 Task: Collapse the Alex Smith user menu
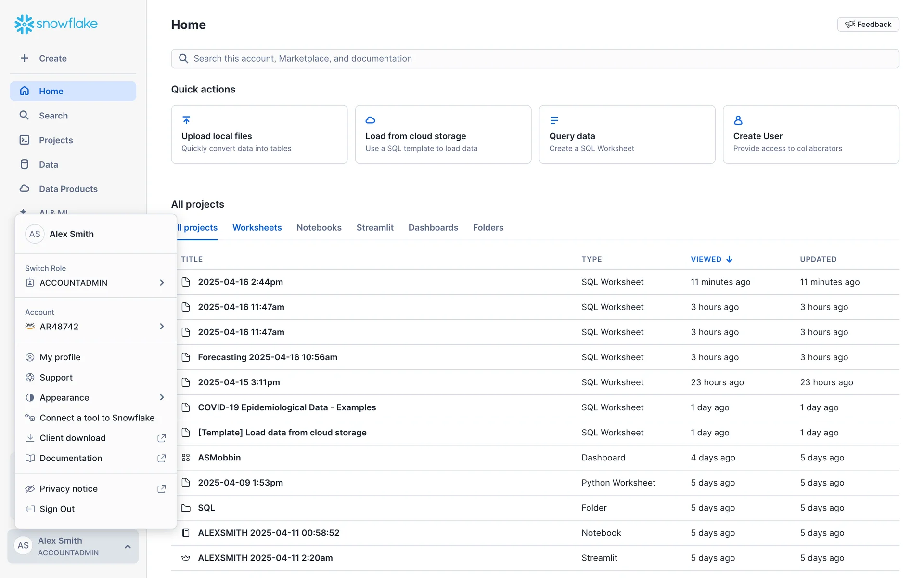[x=128, y=546]
